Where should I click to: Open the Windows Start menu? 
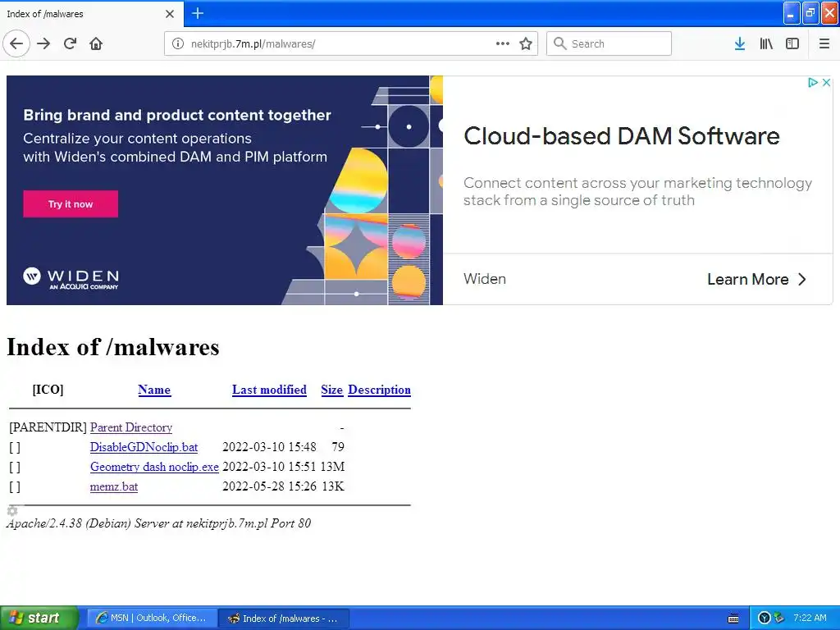click(39, 618)
